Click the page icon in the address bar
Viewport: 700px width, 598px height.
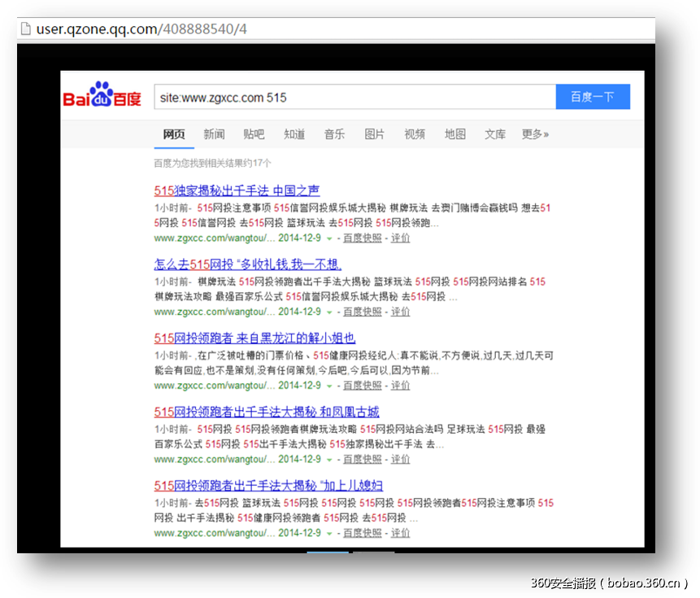[x=24, y=28]
